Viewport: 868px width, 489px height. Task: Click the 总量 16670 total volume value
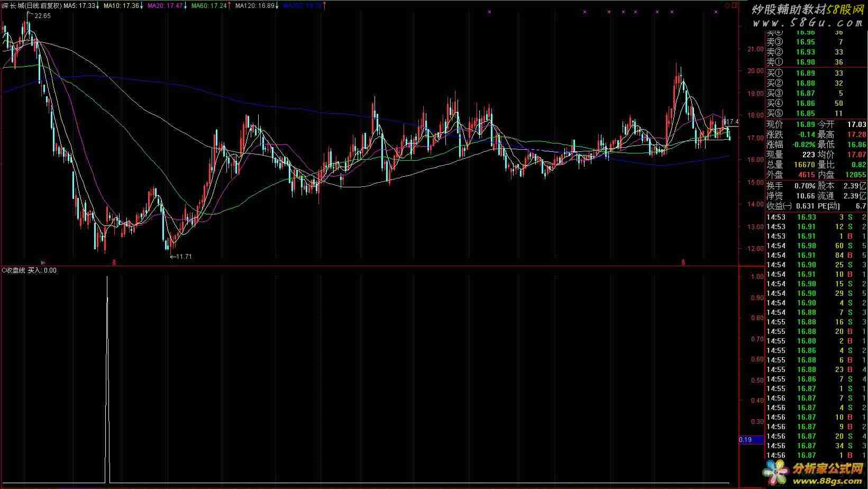(804, 165)
